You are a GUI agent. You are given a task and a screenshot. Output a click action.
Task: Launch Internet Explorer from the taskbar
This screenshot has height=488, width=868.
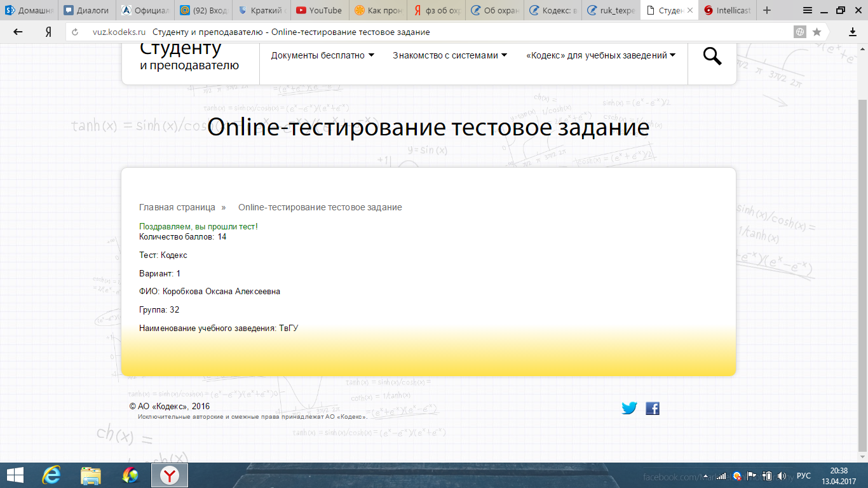click(51, 475)
